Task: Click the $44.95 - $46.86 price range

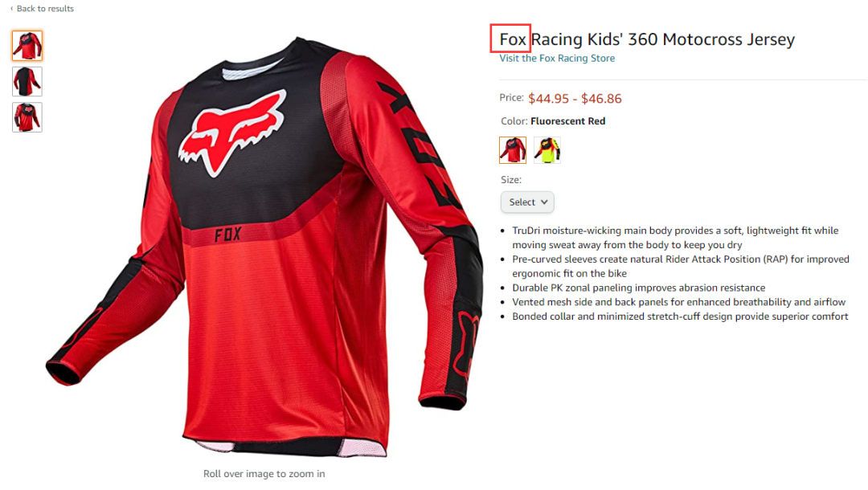Action: (x=575, y=99)
